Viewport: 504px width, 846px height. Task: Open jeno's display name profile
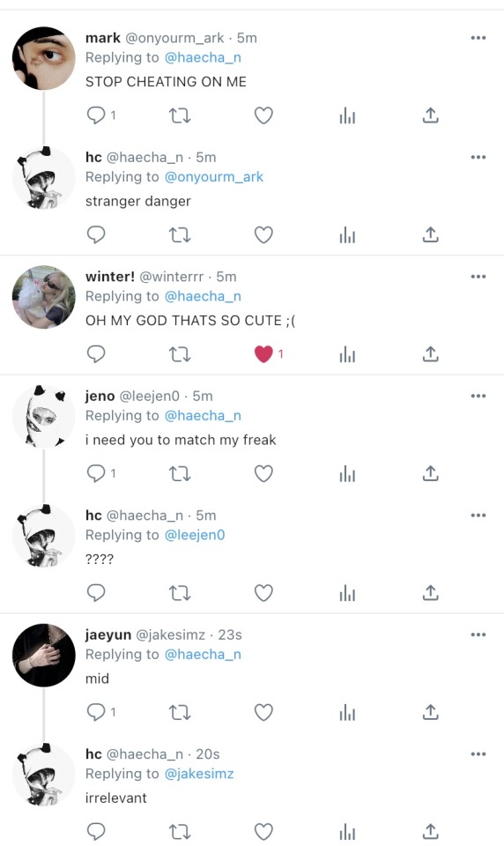click(100, 396)
